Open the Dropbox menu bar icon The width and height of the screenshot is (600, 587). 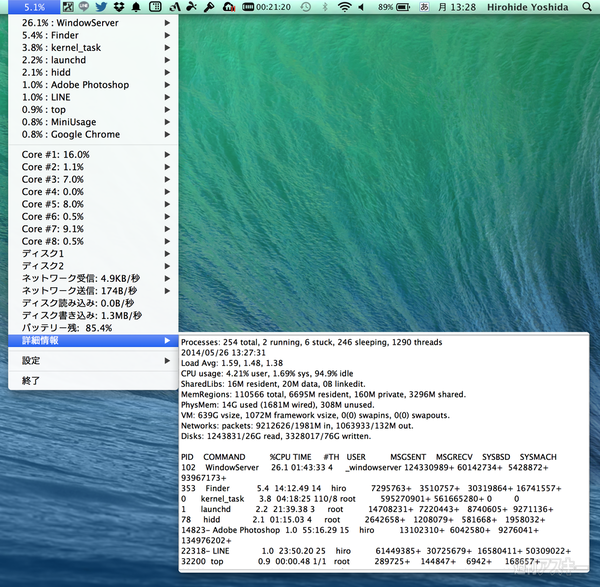click(119, 7)
